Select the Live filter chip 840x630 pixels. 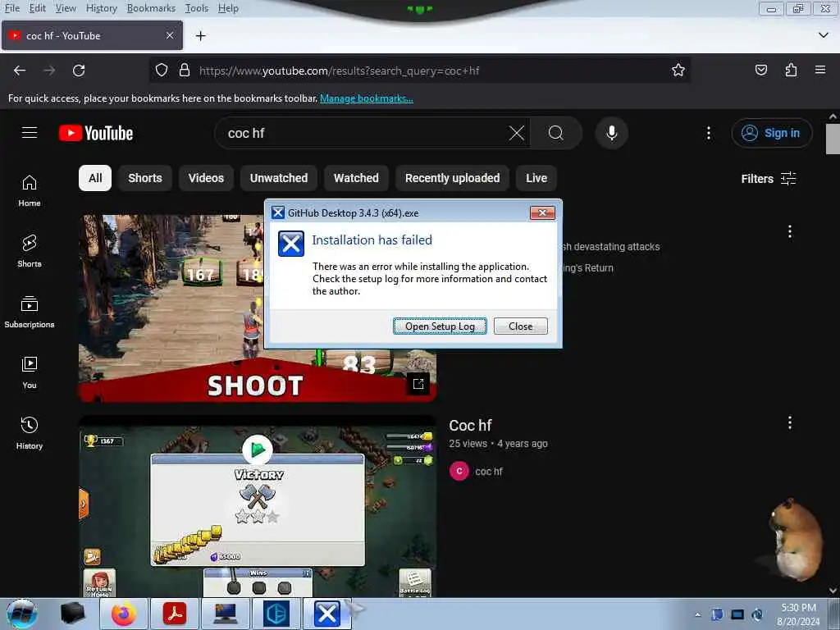(x=536, y=178)
